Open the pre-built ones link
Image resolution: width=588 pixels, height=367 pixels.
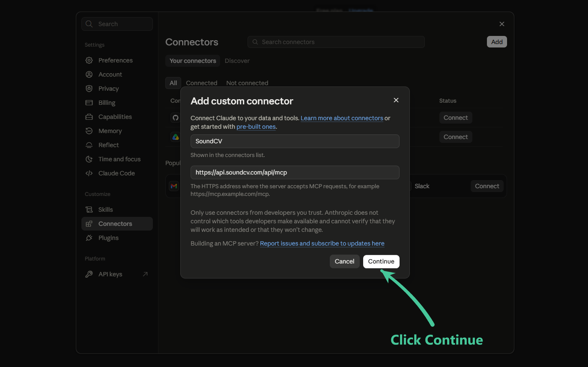pyautogui.click(x=256, y=127)
